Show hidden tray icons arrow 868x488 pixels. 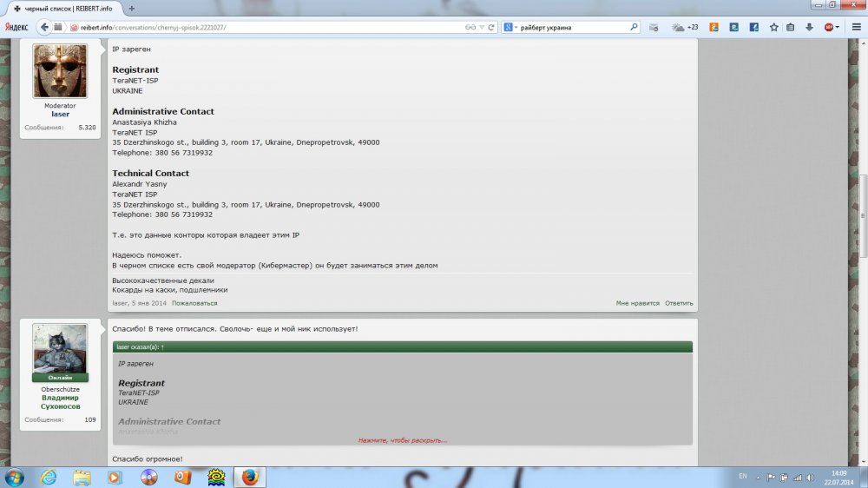point(758,478)
